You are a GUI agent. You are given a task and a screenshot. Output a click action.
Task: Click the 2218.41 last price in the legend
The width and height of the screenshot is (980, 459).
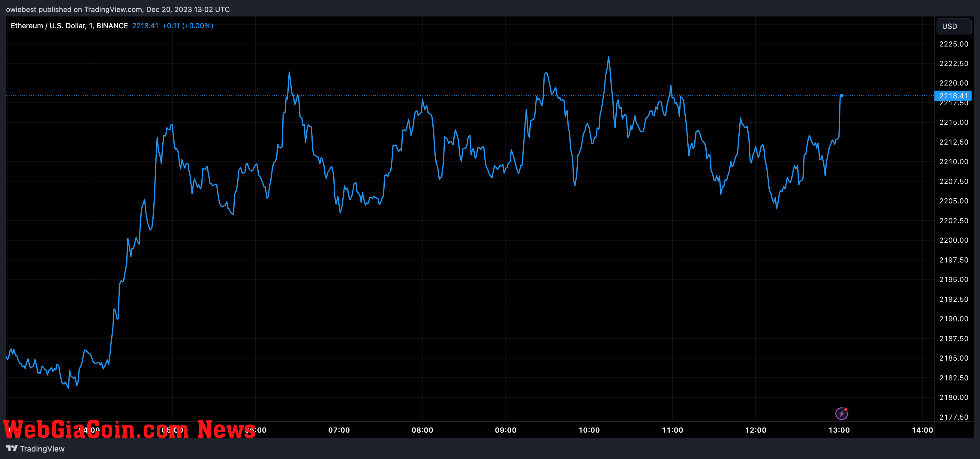pyautogui.click(x=145, y=26)
